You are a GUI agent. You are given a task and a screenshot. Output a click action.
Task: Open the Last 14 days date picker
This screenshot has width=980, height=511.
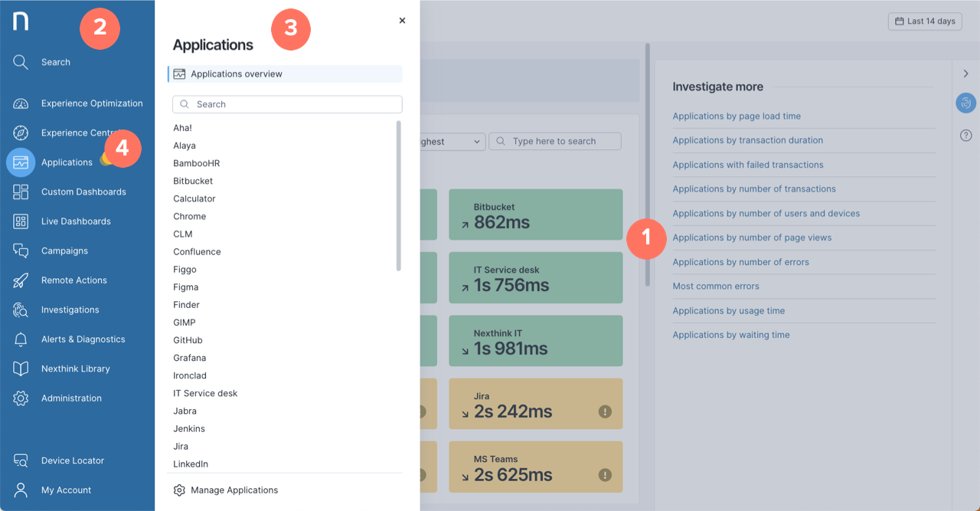click(925, 21)
